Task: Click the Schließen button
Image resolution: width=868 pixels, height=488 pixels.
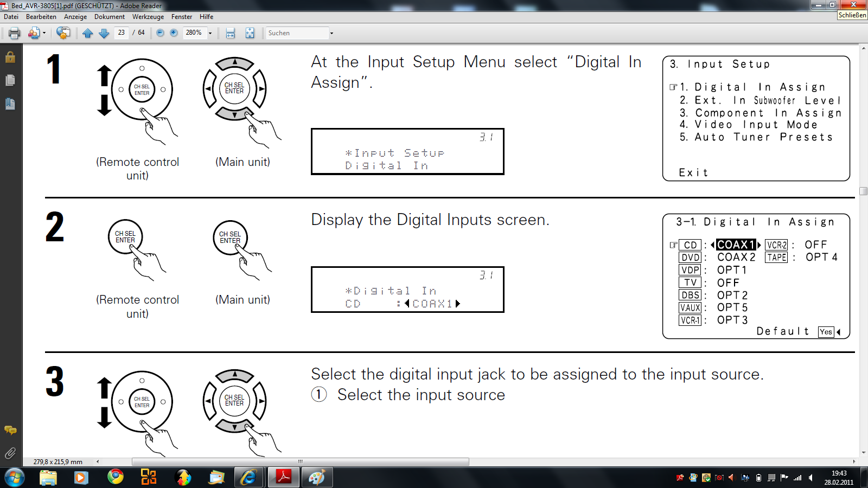Action: coord(852,15)
